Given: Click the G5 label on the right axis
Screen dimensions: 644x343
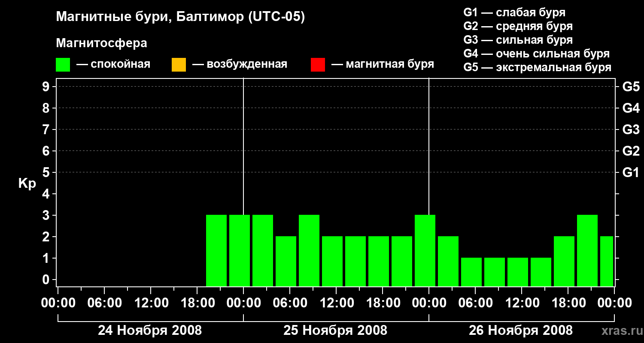Looking at the screenshot, I should click(631, 87).
